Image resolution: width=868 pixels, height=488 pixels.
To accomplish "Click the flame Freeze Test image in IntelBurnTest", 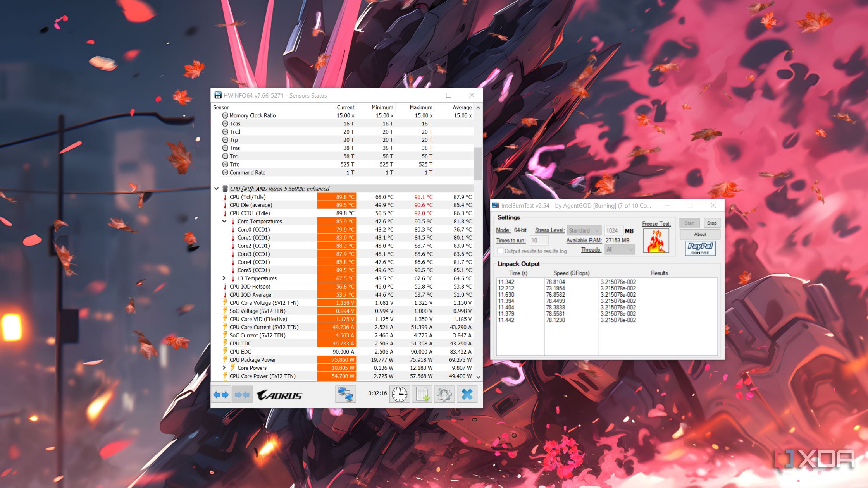I will click(656, 241).
